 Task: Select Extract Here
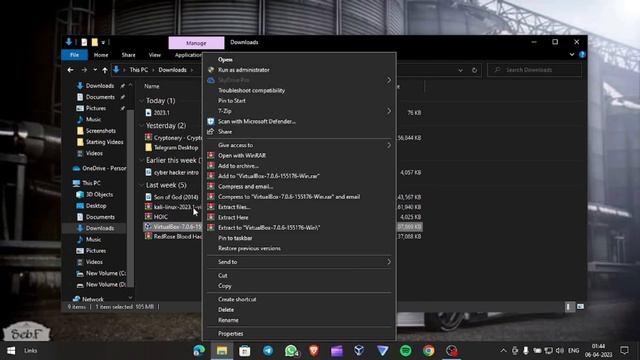click(x=233, y=218)
